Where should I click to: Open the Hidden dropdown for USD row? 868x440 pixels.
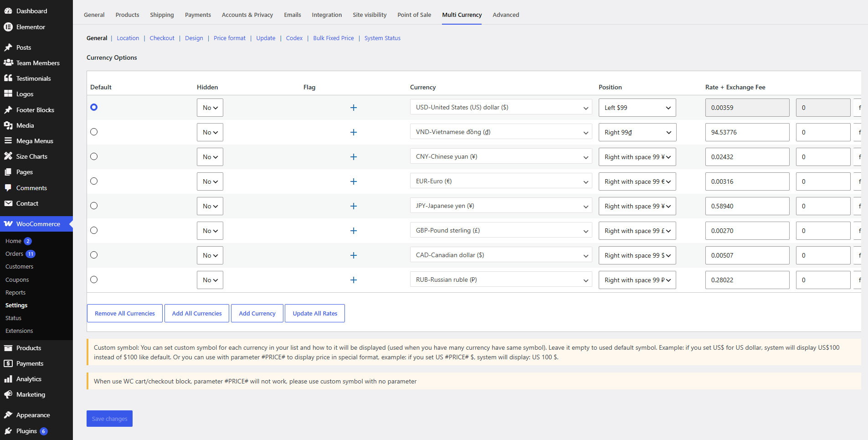210,108
